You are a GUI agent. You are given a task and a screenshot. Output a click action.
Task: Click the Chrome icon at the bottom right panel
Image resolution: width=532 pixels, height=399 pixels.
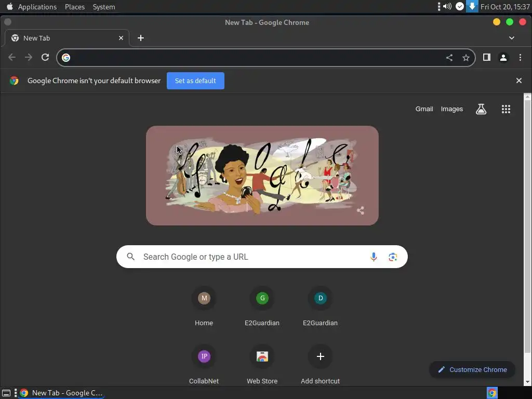click(493, 393)
